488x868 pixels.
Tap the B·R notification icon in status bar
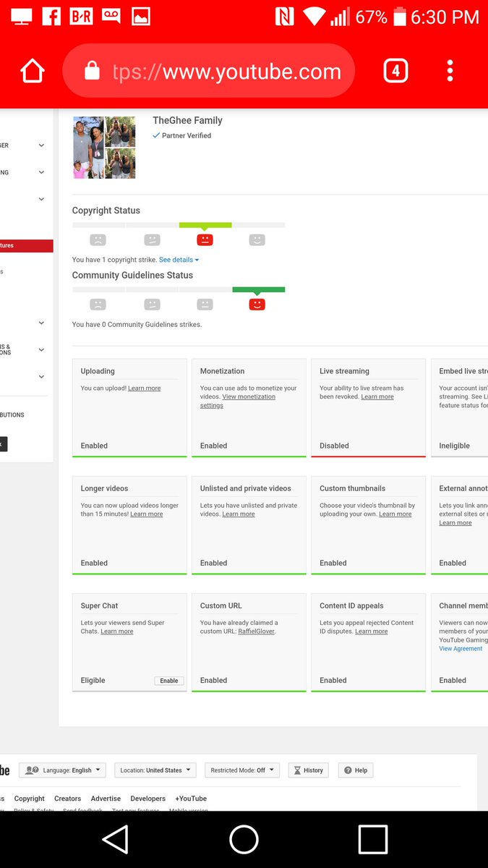click(x=81, y=16)
